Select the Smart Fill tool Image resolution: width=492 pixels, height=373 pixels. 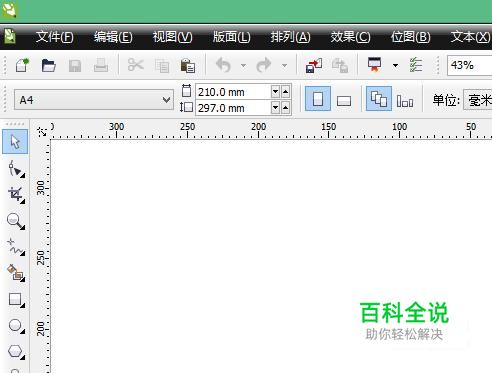(x=16, y=273)
